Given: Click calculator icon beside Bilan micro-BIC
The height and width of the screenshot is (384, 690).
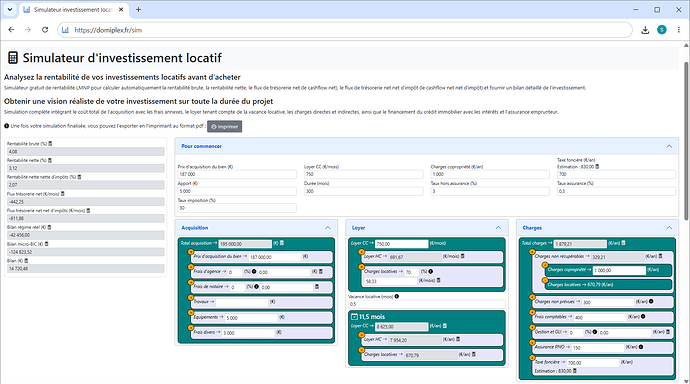Looking at the screenshot, I should click(47, 244).
